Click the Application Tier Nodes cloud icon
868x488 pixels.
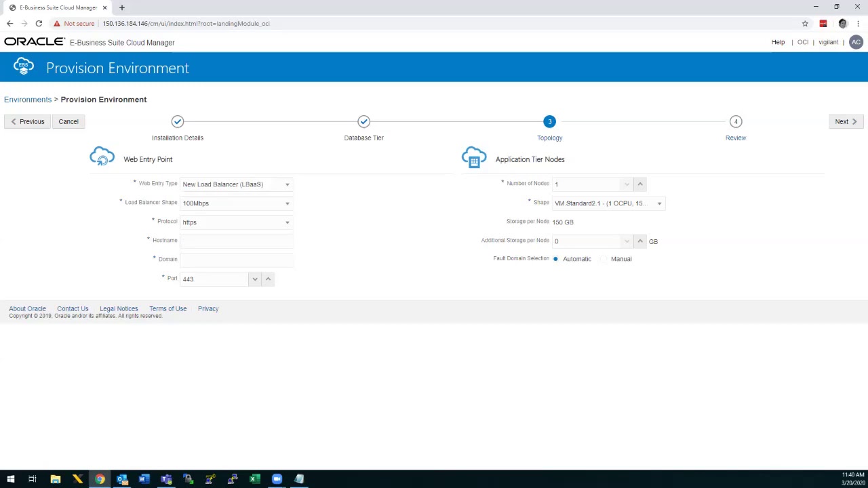(x=474, y=157)
